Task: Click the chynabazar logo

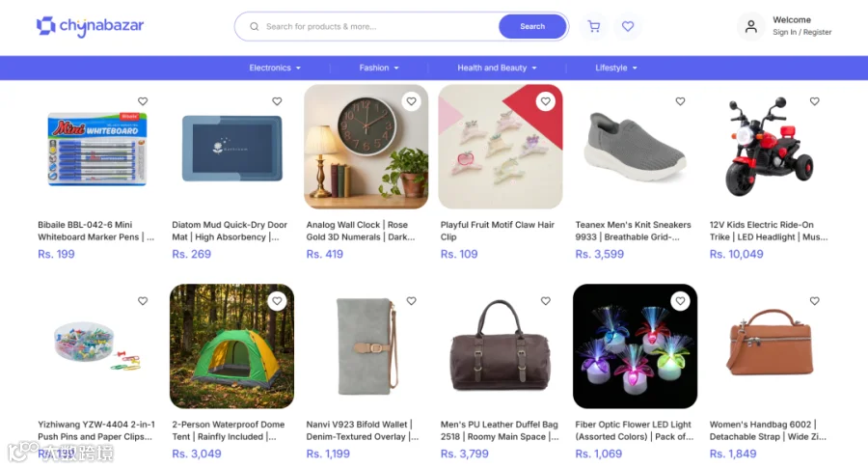Action: (x=91, y=26)
